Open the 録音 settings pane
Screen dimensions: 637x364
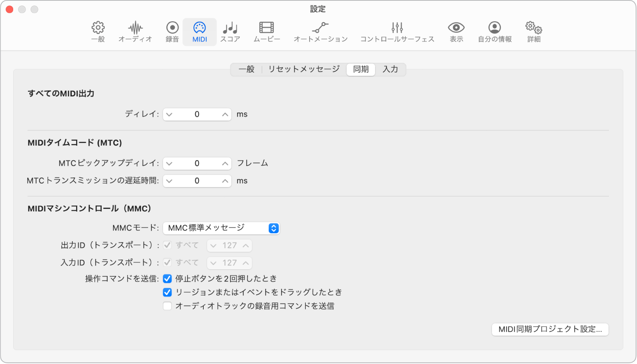[171, 32]
